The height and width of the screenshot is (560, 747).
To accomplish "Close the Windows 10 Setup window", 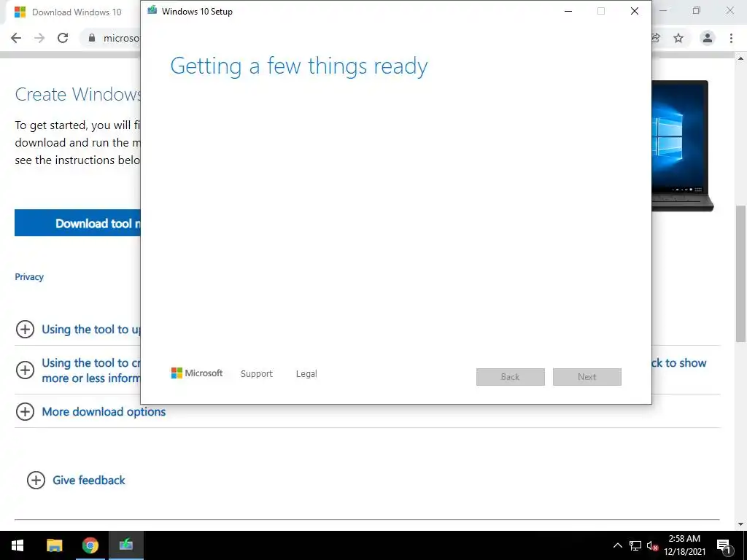I will tap(635, 11).
